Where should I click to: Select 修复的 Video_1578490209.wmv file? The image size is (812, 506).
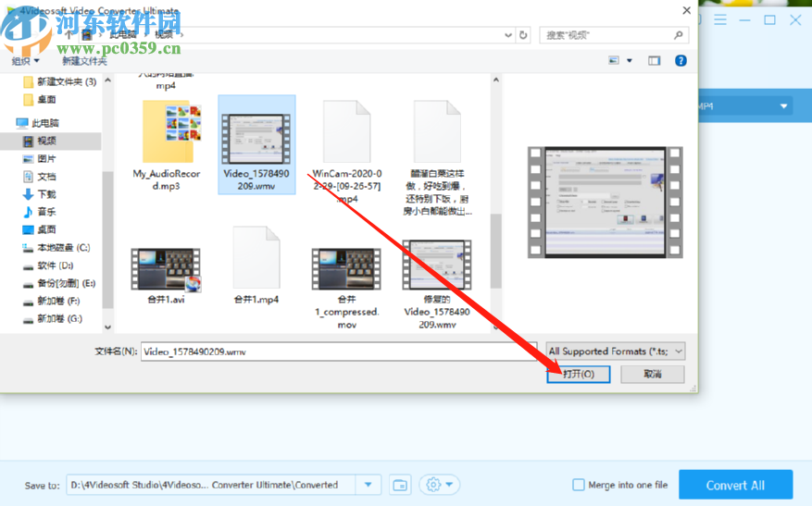pyautogui.click(x=437, y=285)
